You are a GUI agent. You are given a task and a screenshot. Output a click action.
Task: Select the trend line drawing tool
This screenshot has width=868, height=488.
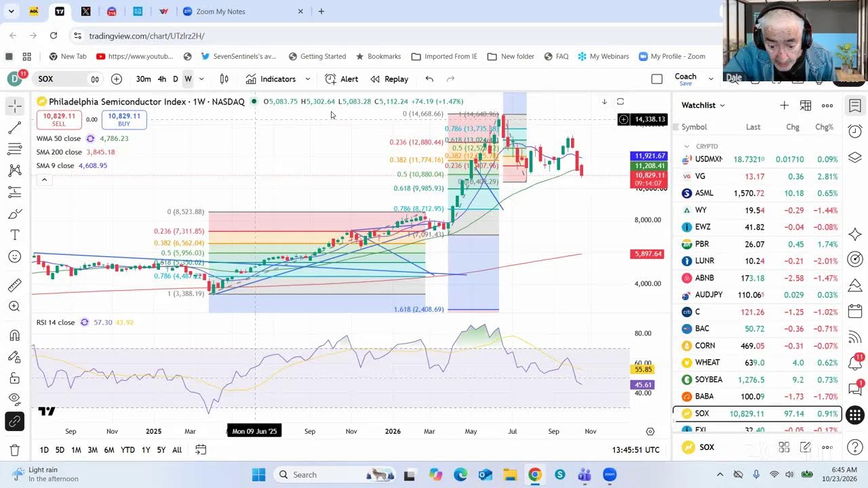coord(14,127)
